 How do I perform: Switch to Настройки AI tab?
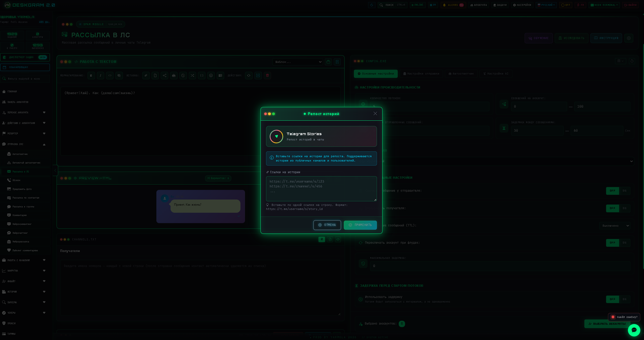click(497, 74)
